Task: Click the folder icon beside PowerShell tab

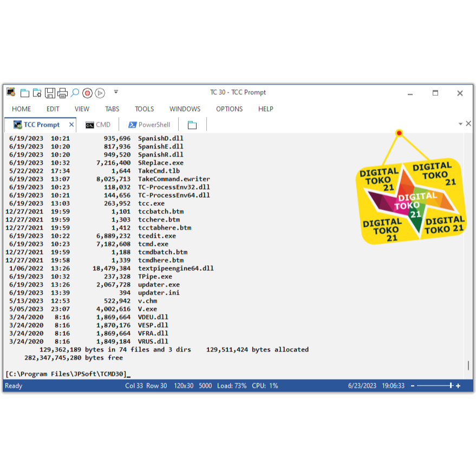Action: [192, 125]
